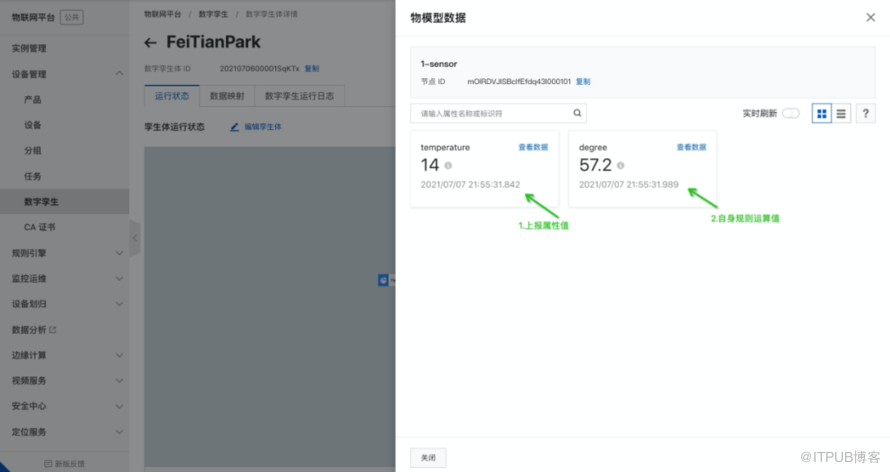Viewport: 890px width, 472px height.
Task: Go back using arrow beside FeiTianPark
Action: coord(151,43)
